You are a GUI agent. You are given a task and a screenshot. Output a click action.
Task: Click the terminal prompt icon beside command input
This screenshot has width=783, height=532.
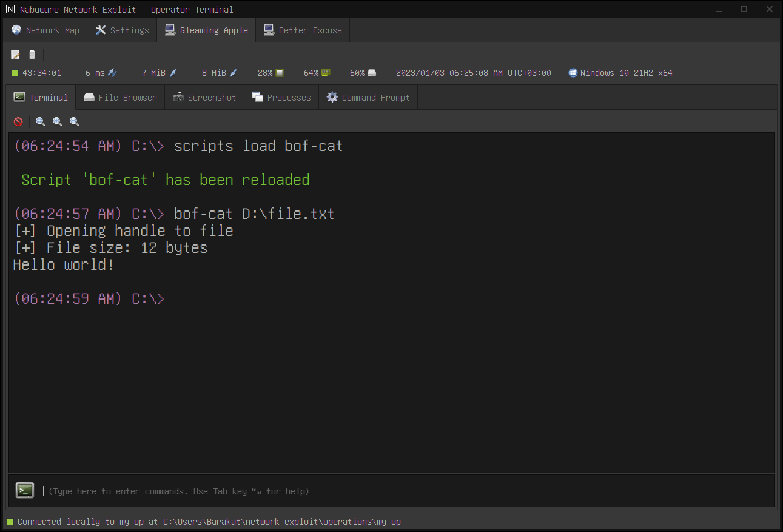(25, 491)
